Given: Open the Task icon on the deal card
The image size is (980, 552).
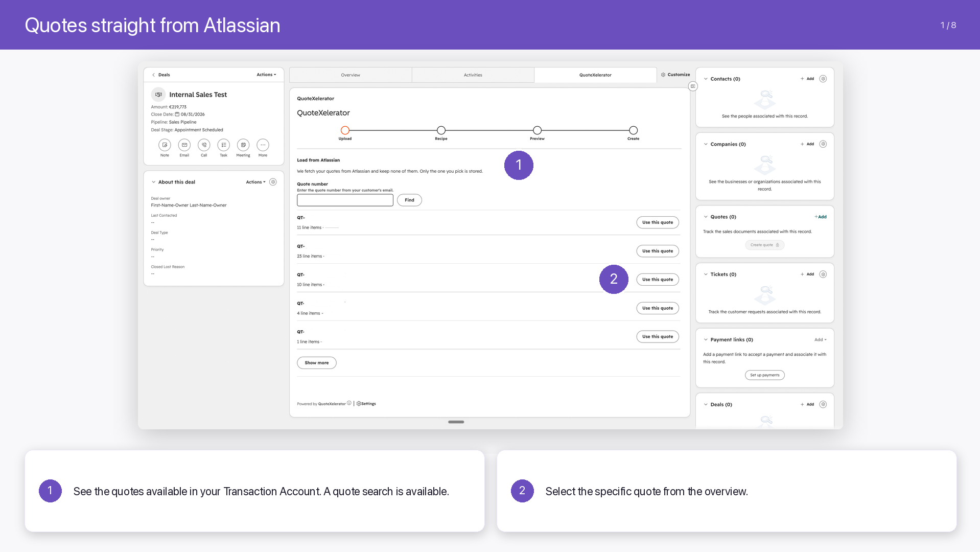Looking at the screenshot, I should point(224,145).
